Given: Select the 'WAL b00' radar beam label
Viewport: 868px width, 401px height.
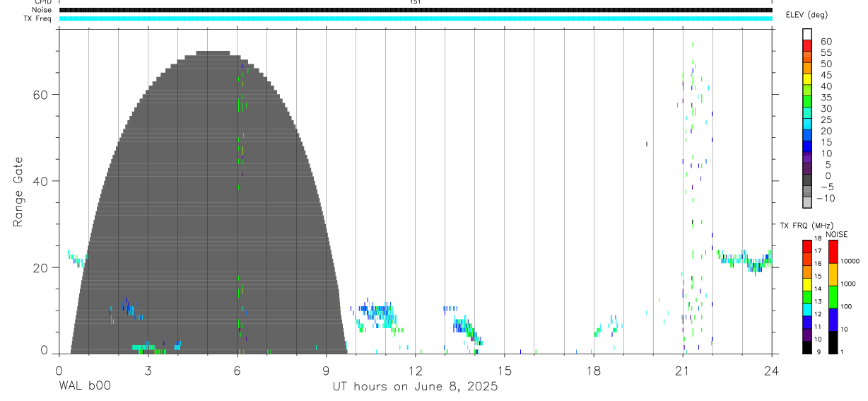Looking at the screenshot, I should (x=84, y=387).
